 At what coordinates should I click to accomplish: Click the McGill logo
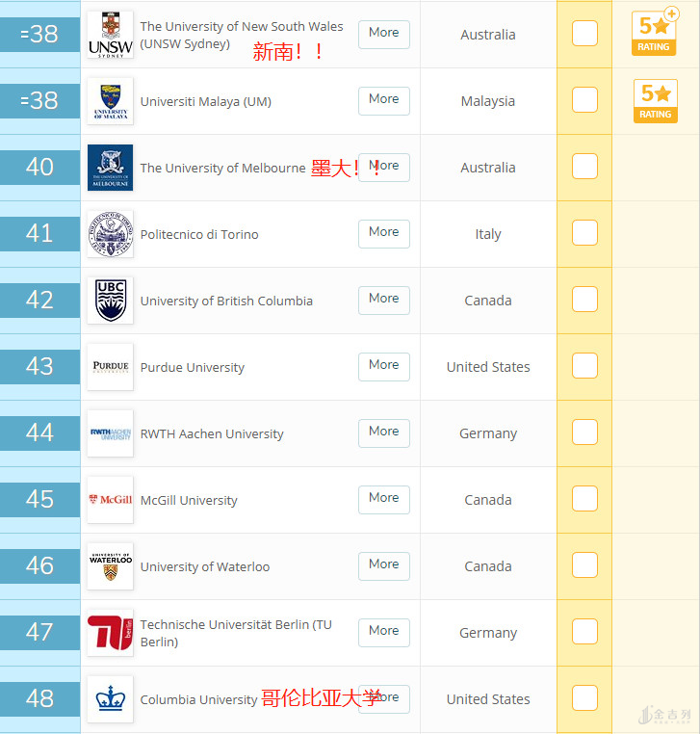[x=111, y=500]
